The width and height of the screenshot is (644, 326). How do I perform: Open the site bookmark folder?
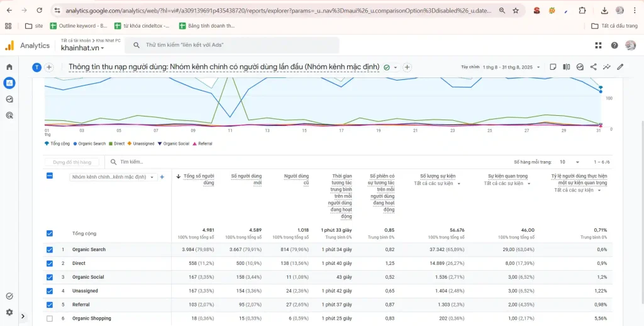[34, 26]
